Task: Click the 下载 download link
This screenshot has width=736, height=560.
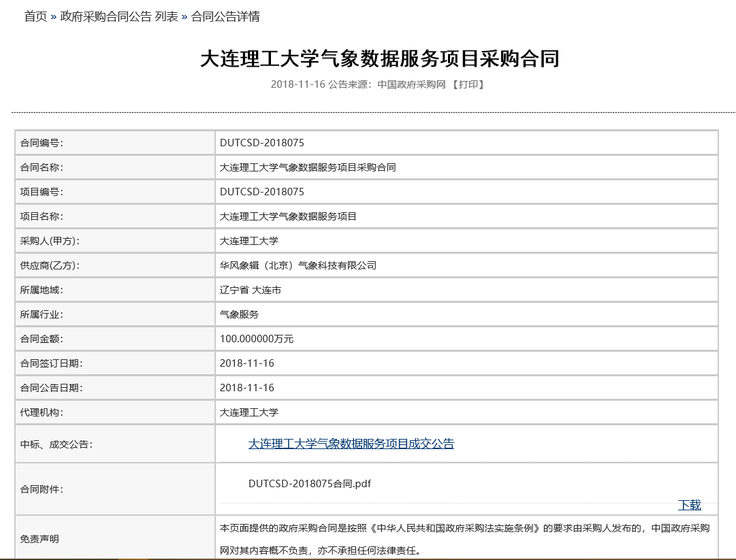Action: (x=690, y=505)
